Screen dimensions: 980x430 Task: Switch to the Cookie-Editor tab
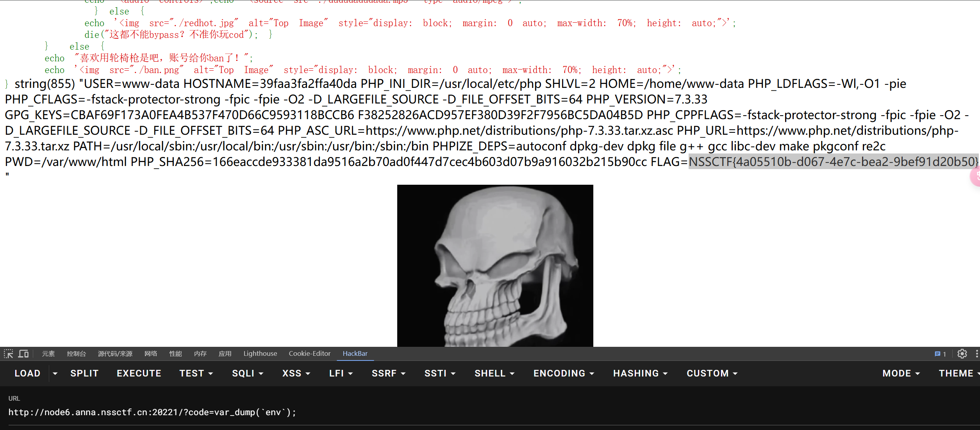pyautogui.click(x=309, y=354)
